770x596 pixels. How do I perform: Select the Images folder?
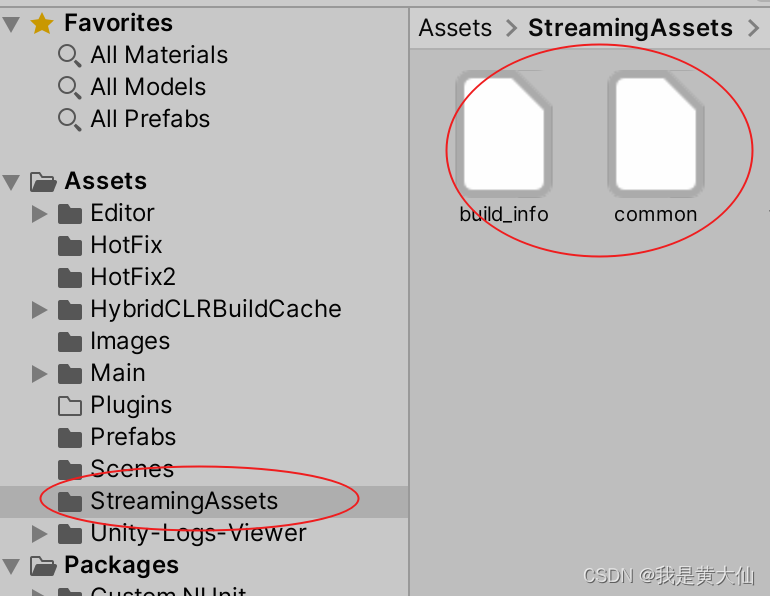pyautogui.click(x=130, y=341)
